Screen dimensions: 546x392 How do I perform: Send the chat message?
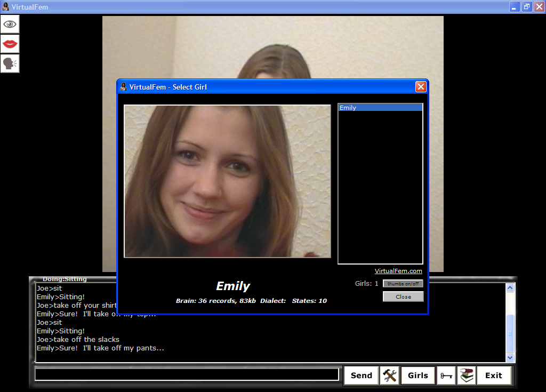[x=361, y=375]
